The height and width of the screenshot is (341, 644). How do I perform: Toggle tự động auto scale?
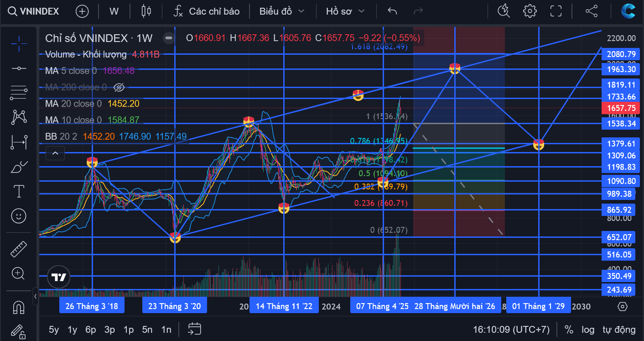619,330
